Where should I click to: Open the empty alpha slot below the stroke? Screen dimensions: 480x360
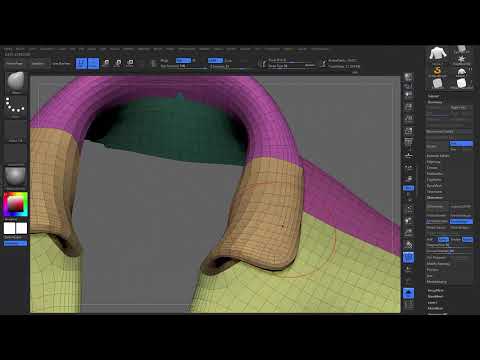pyautogui.click(x=16, y=131)
